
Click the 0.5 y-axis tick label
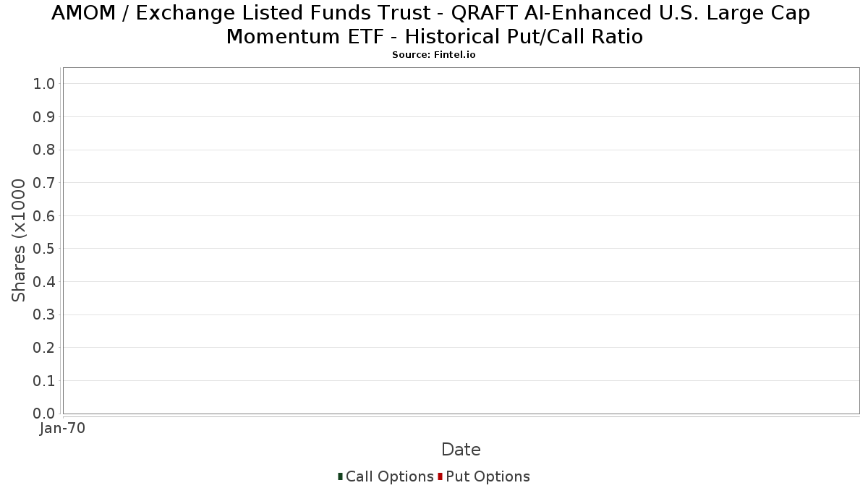pyautogui.click(x=44, y=249)
